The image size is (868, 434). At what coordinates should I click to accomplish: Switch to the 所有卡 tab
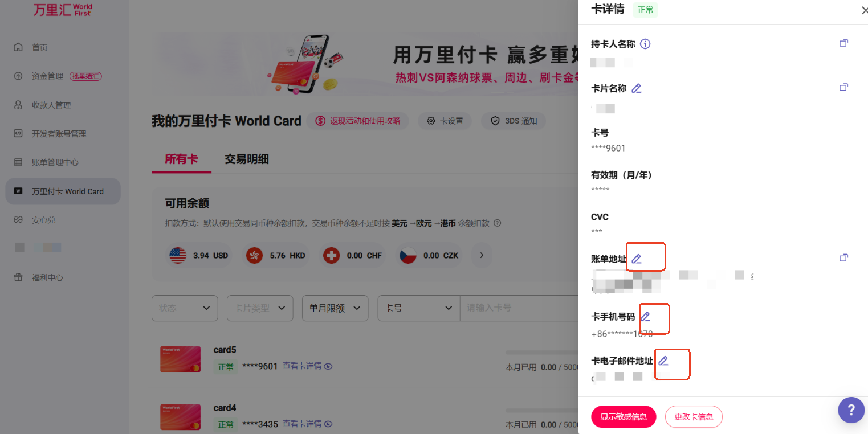[x=181, y=159]
